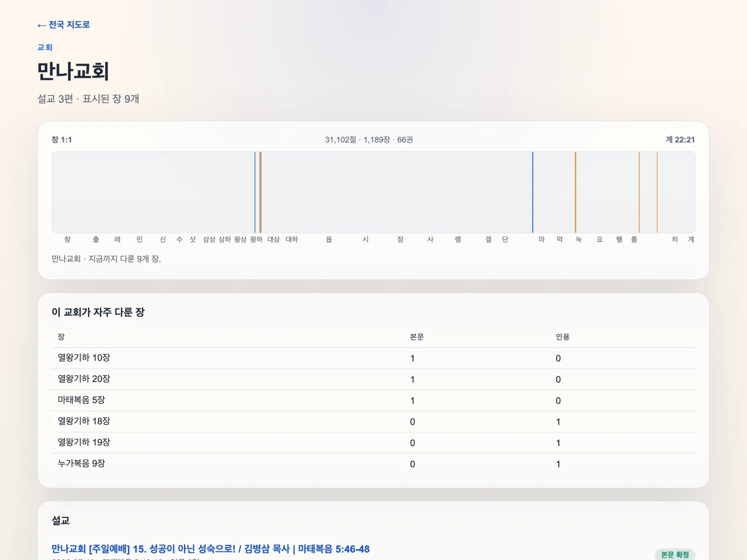
Task: Select the orange marker directly above the 롬 label
Action: coord(639,192)
